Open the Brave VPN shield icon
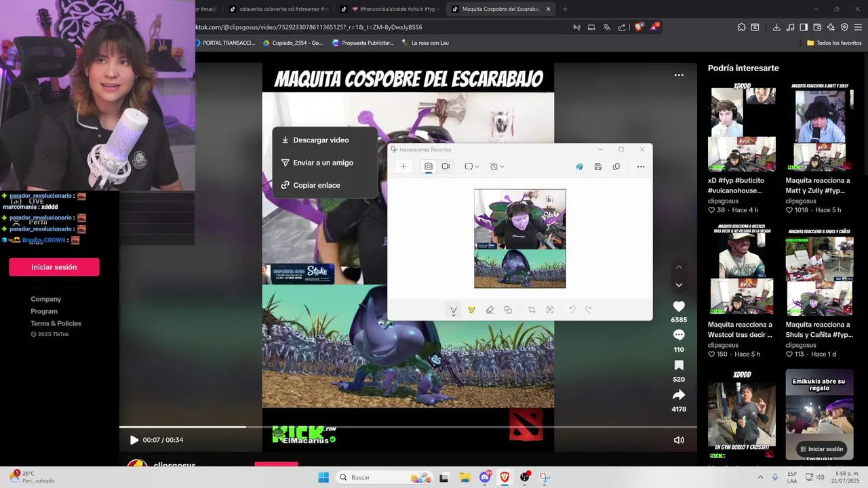The width and height of the screenshot is (868, 488). coord(844,27)
